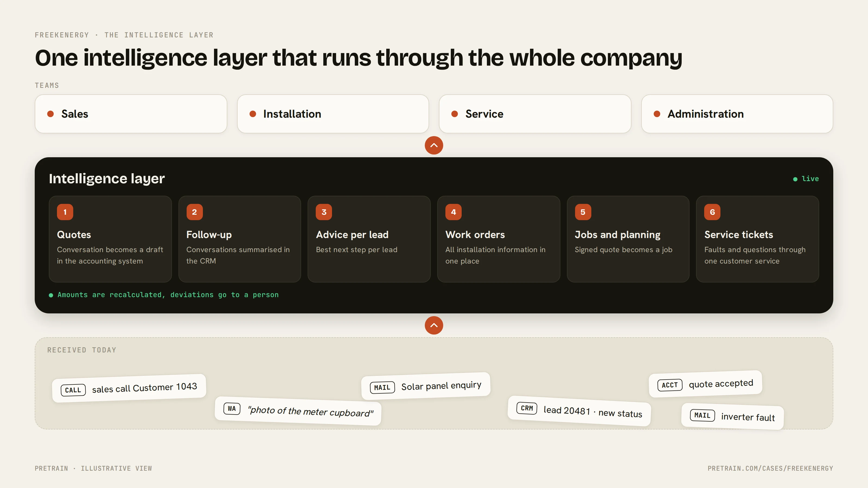Screen dimensions: 868x488
Task: Click the orange dot next to Sales
Action: pyautogui.click(x=50, y=114)
